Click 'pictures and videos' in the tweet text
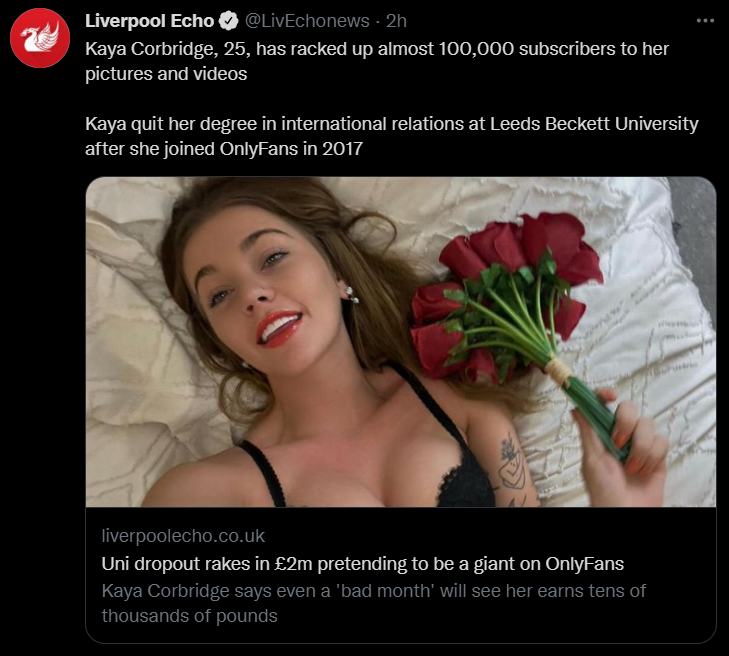 (166, 73)
